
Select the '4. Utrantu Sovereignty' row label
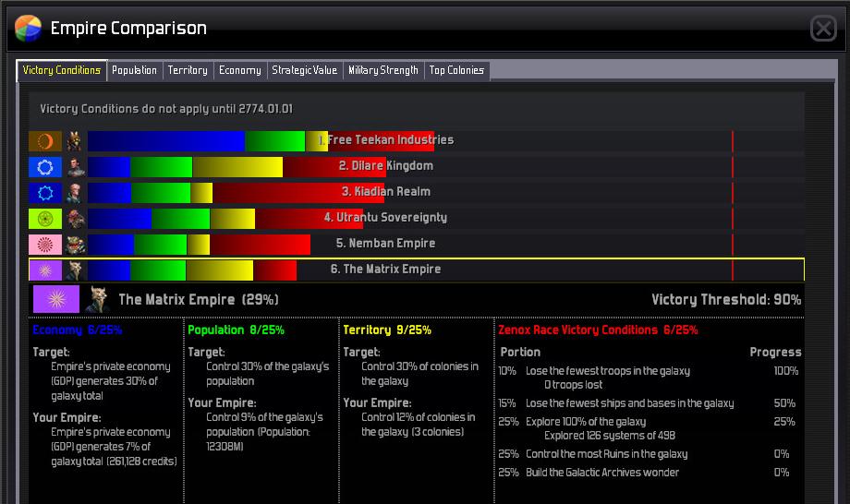pyautogui.click(x=386, y=218)
